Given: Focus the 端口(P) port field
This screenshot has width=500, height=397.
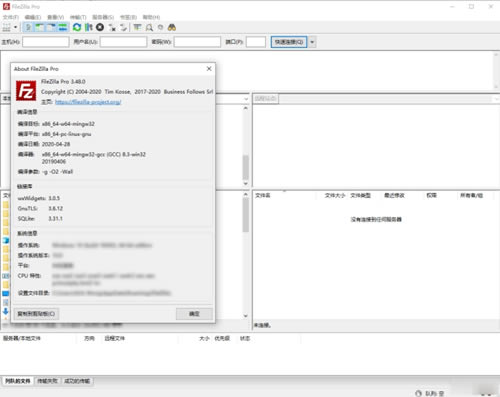Looking at the screenshot, I should pyautogui.click(x=256, y=42).
